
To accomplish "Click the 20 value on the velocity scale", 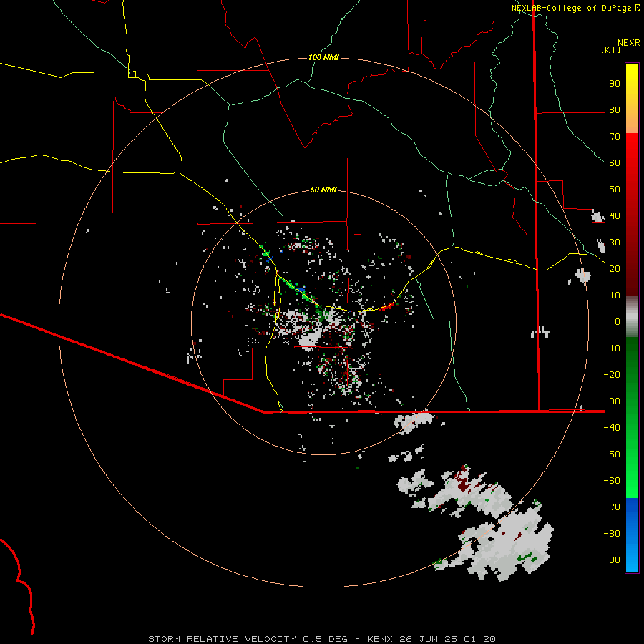I will click(x=615, y=268).
